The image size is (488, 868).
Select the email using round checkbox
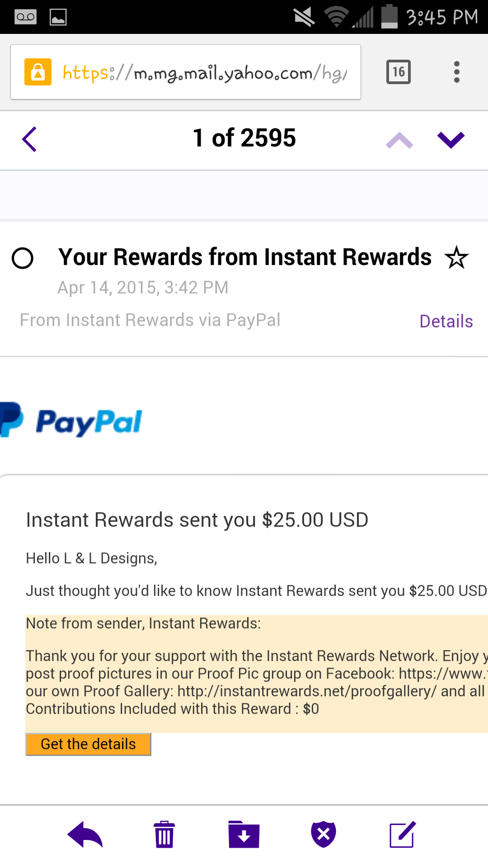(x=23, y=258)
